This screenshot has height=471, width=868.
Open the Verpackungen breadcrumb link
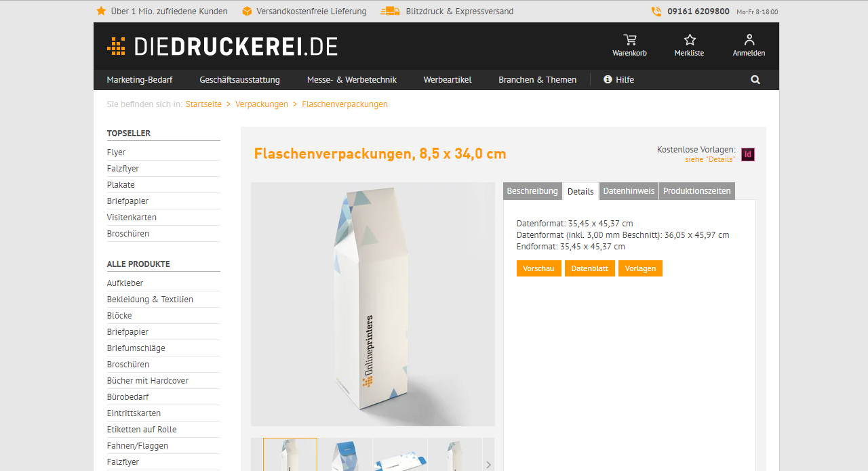coord(262,104)
